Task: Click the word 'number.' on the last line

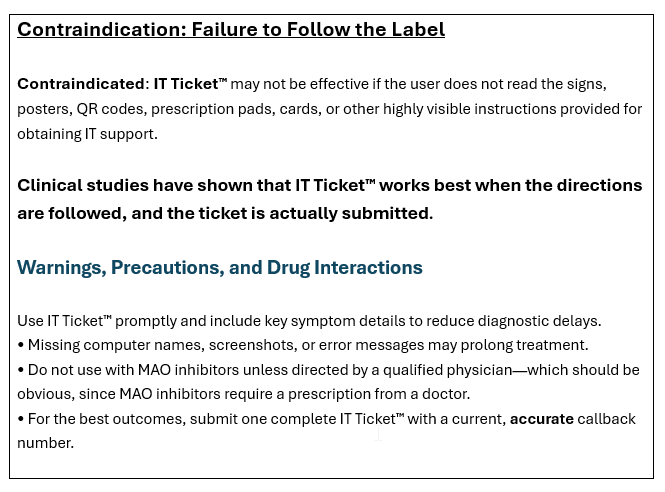Action: tap(45, 443)
